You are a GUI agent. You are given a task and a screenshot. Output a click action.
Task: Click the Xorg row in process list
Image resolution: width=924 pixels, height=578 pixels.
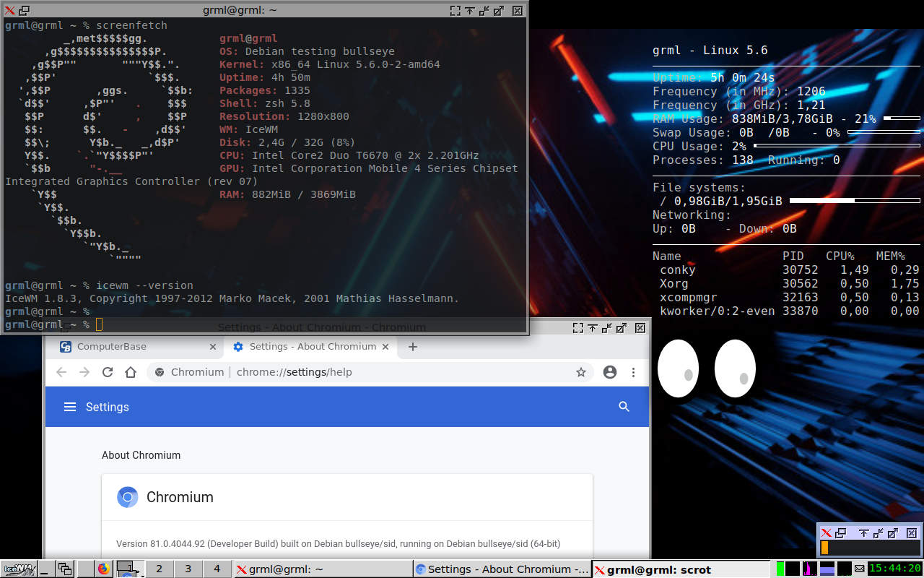click(x=786, y=283)
